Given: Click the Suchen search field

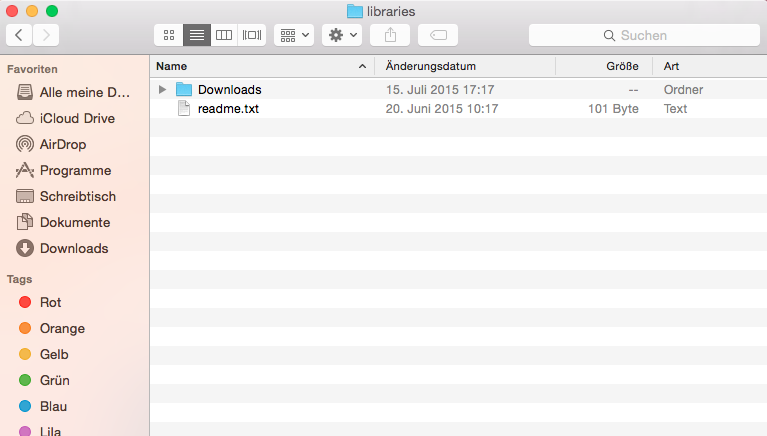Looking at the screenshot, I should coord(644,35).
